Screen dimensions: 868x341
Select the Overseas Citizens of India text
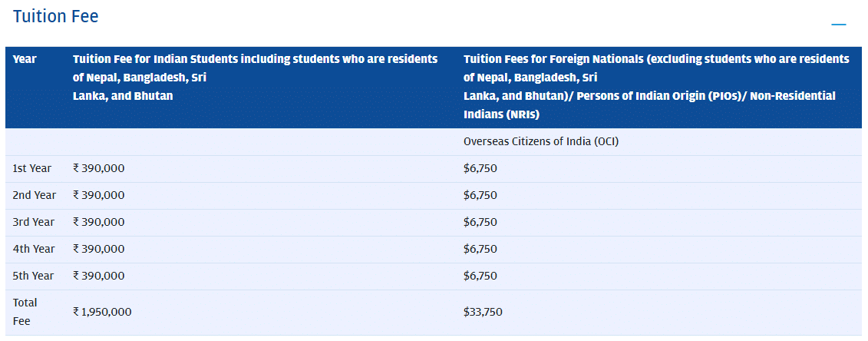click(540, 142)
